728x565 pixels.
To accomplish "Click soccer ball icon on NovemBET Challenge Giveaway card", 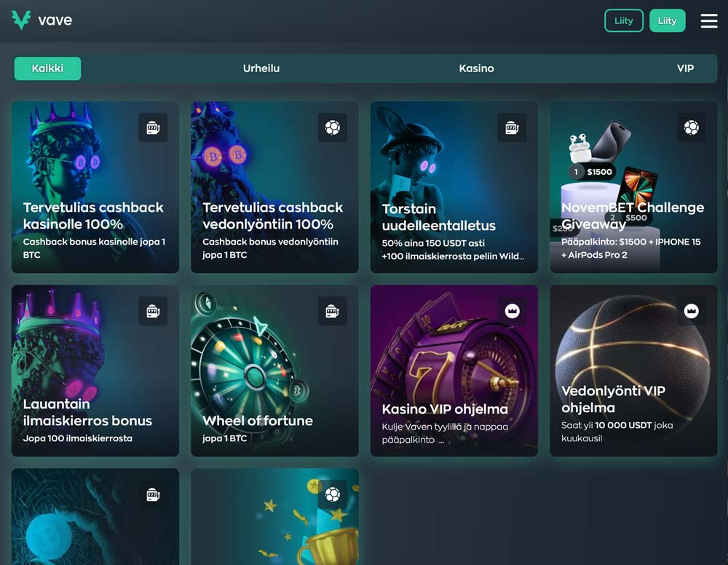I will 692,127.
